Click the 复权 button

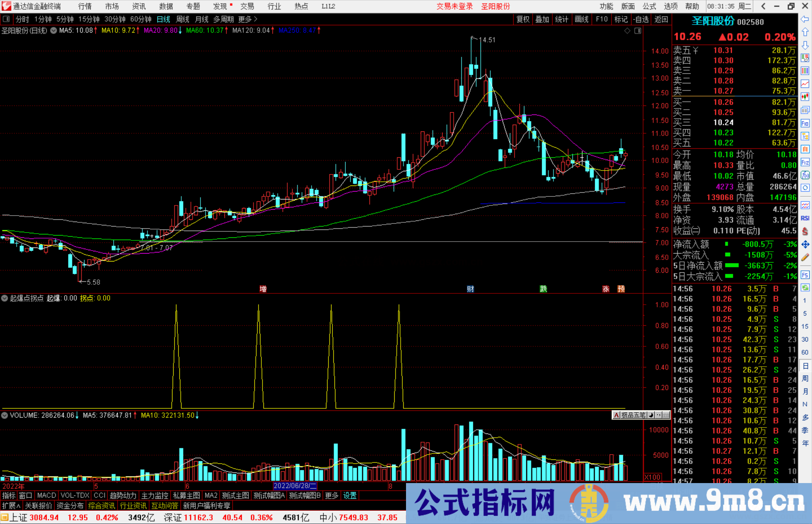pos(523,19)
